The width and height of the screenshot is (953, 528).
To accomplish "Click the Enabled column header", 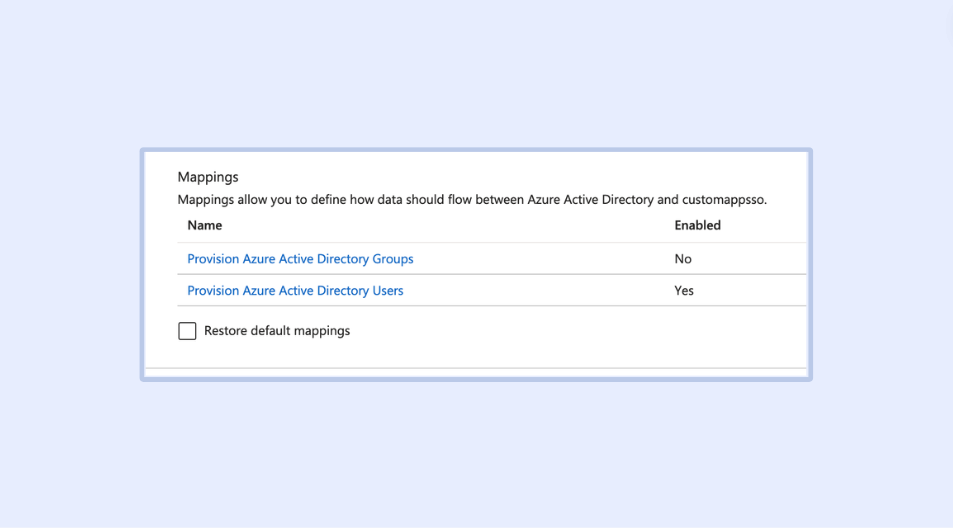I will click(x=697, y=226).
